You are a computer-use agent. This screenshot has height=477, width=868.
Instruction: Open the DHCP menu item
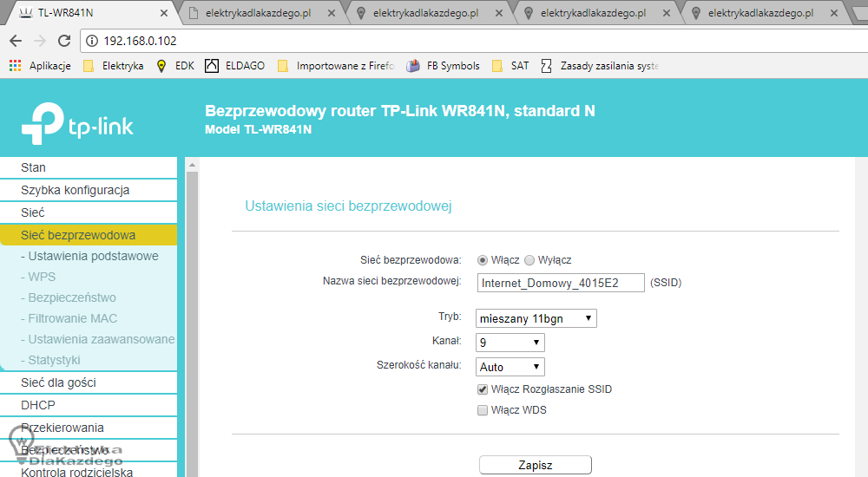pyautogui.click(x=38, y=405)
